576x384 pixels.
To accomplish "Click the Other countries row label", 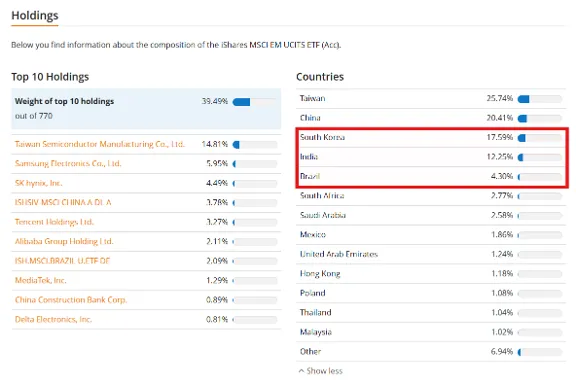I will tap(310, 351).
